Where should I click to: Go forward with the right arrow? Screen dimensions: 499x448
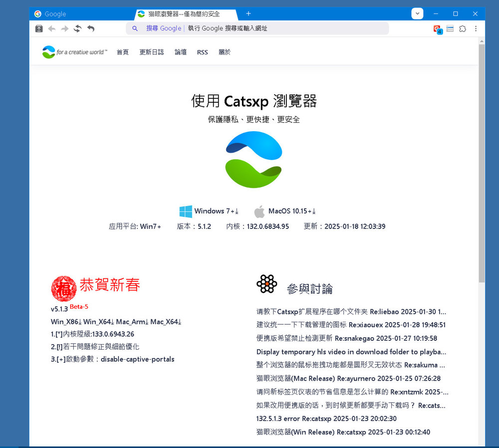[64, 28]
